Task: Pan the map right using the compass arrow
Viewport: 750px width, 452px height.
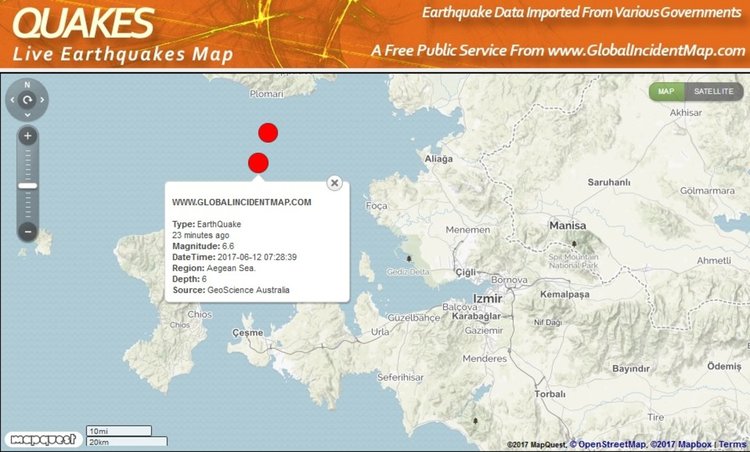Action: point(42,100)
